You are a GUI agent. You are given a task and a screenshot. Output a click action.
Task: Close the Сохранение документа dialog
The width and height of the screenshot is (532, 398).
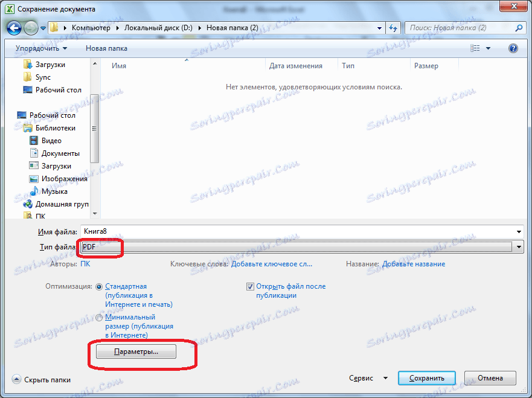[x=514, y=6]
